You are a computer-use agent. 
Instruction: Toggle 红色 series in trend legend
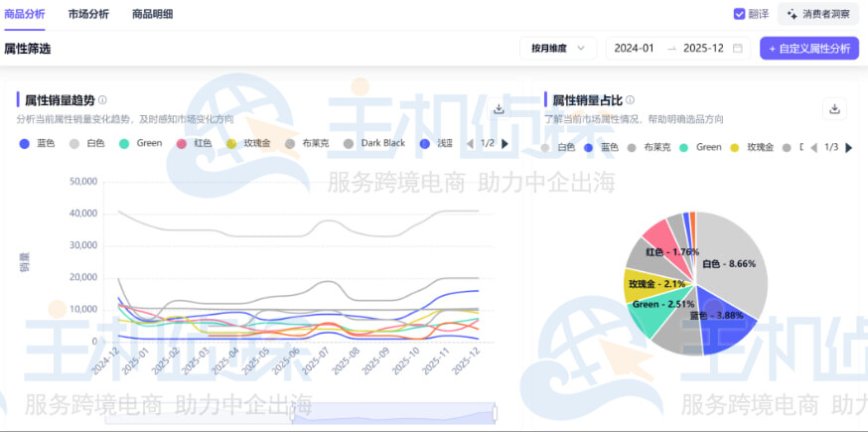coord(194,143)
